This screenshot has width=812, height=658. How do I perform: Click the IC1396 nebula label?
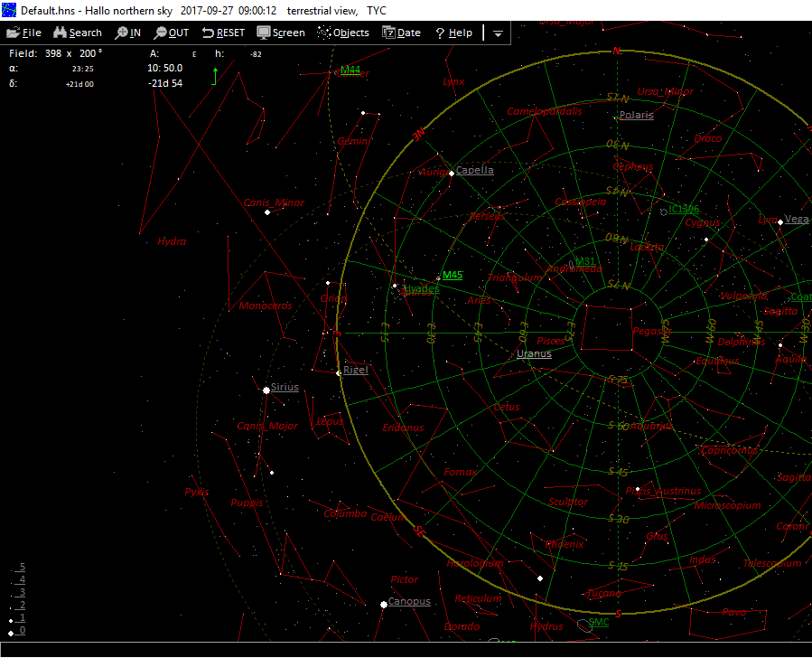point(684,209)
